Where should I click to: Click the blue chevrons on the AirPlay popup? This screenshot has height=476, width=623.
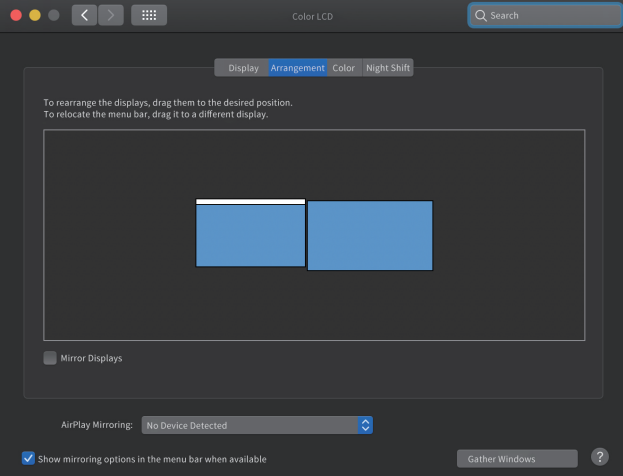click(365, 425)
